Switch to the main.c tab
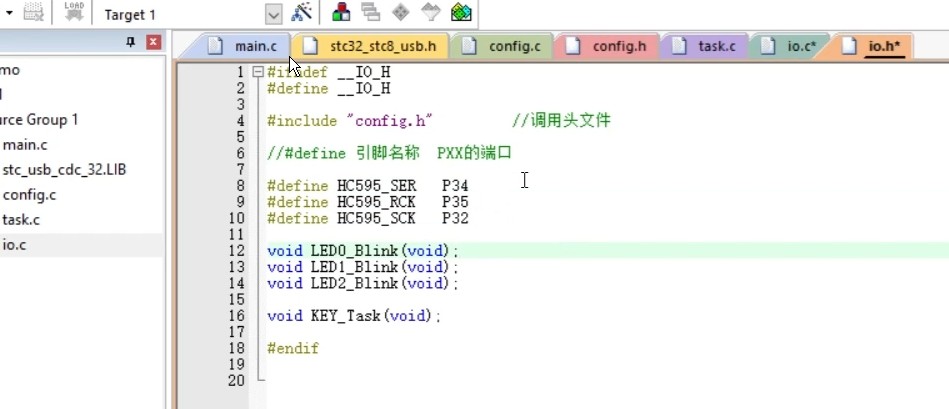This screenshot has width=949, height=409. click(x=246, y=47)
